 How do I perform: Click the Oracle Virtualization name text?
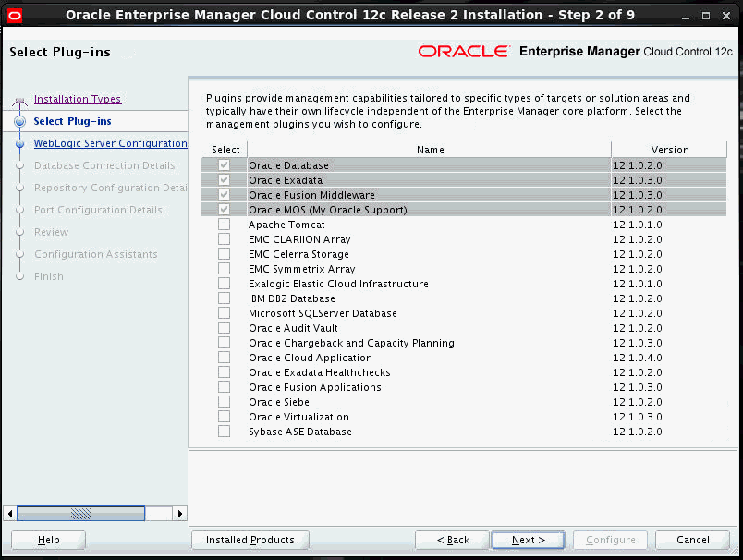point(298,417)
